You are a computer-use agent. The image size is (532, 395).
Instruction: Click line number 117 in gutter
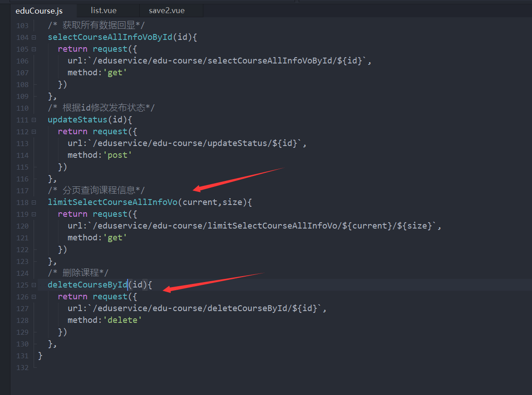22,190
